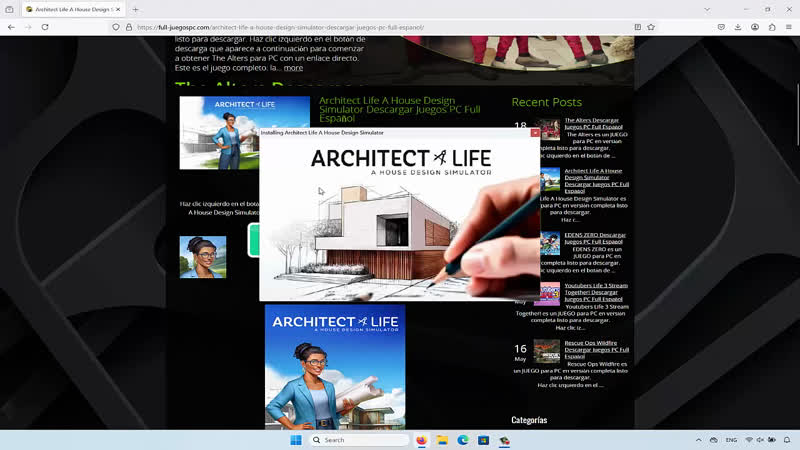
Task: Click the Architect Life post header thumbnail
Action: [x=244, y=133]
